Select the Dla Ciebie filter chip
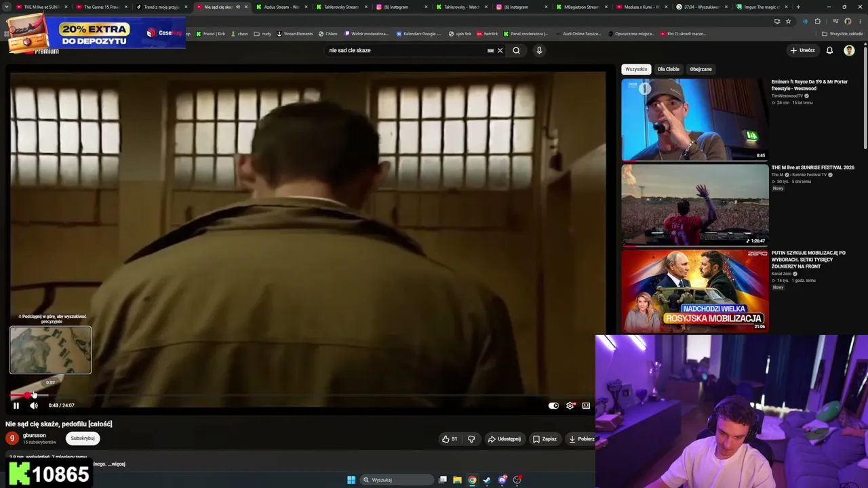The height and width of the screenshot is (488, 868). pyautogui.click(x=668, y=69)
